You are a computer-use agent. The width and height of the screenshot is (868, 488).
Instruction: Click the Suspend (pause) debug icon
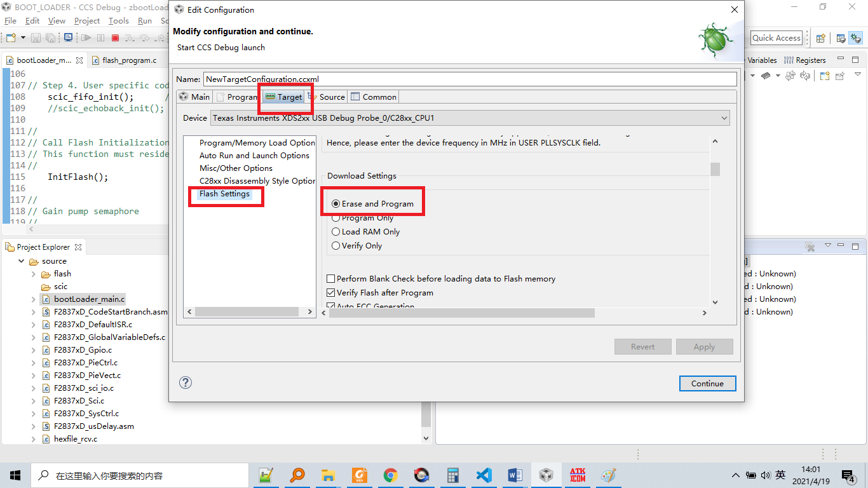100,37
